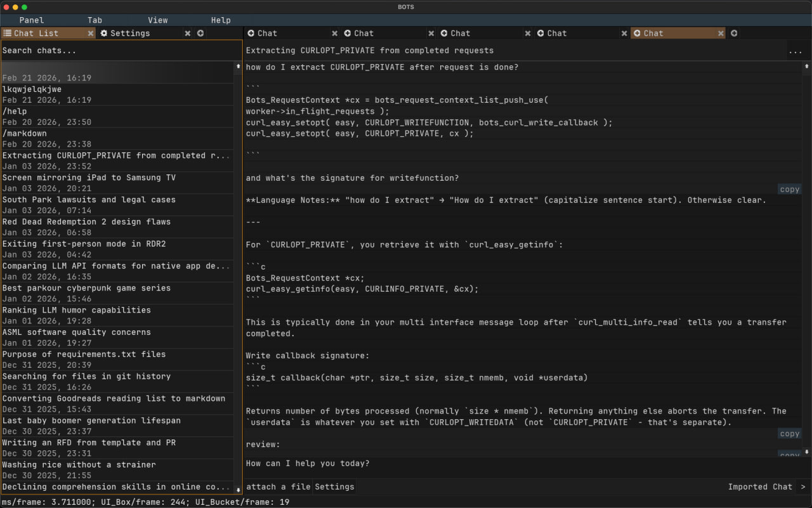Open the Panel menu

click(x=30, y=20)
